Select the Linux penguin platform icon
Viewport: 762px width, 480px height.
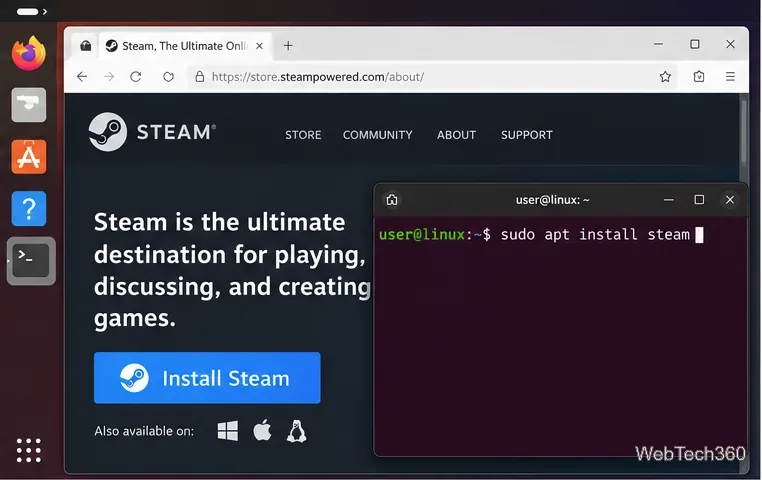point(296,431)
